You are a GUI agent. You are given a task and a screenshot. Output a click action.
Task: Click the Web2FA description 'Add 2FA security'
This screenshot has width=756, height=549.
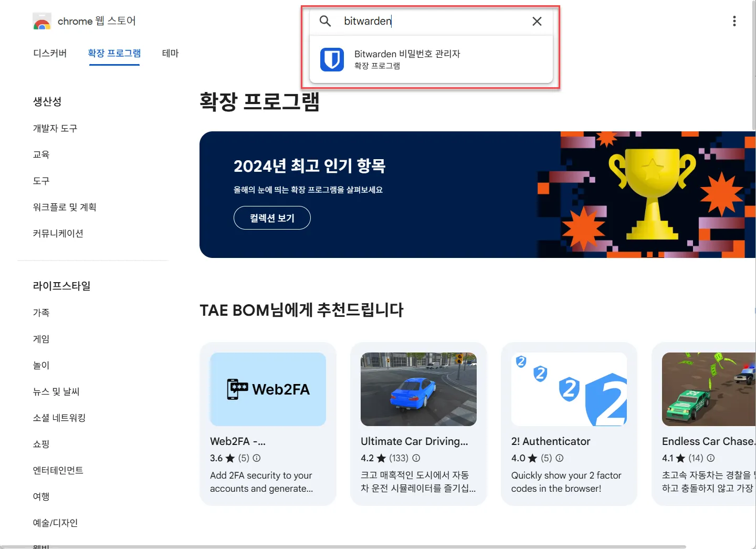pyautogui.click(x=261, y=482)
